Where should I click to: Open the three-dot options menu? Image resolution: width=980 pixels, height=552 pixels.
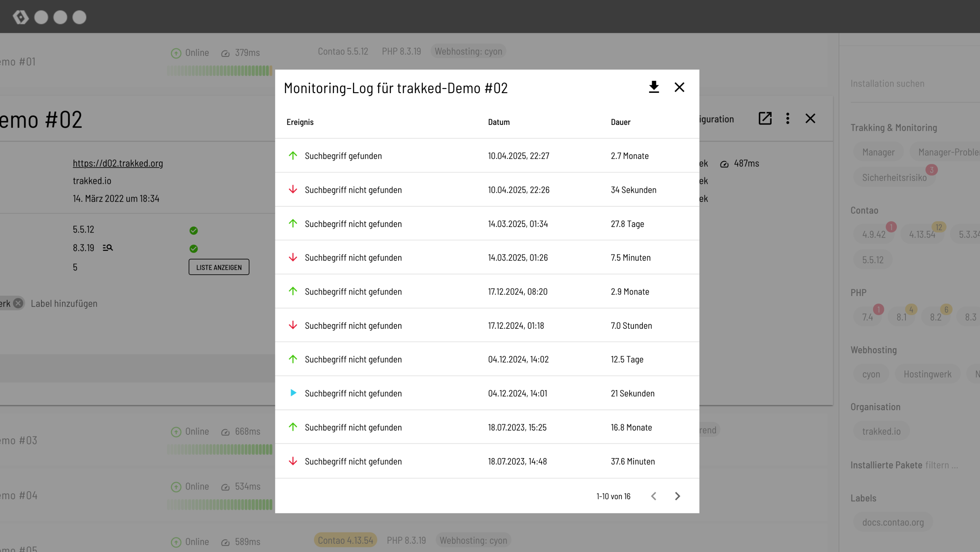(787, 118)
